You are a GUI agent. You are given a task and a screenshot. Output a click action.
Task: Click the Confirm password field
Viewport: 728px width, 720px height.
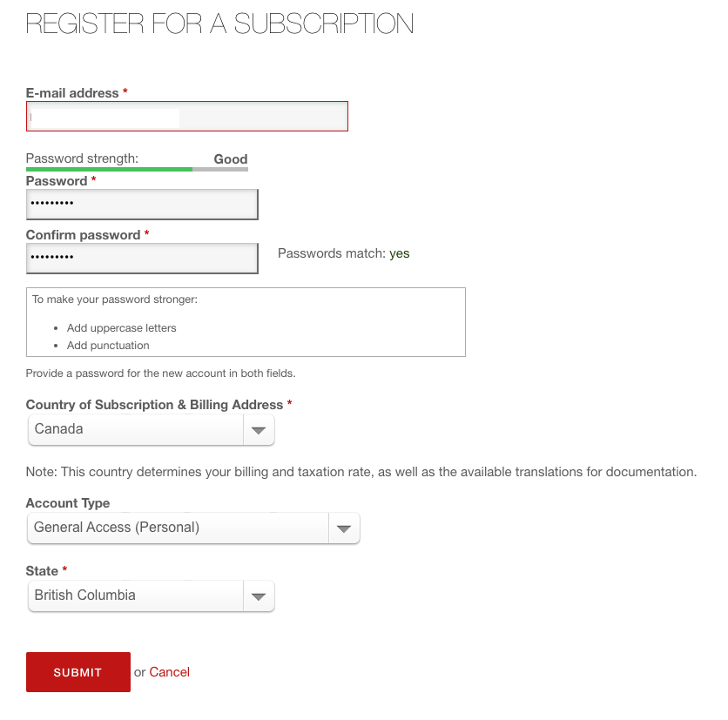tap(142, 258)
